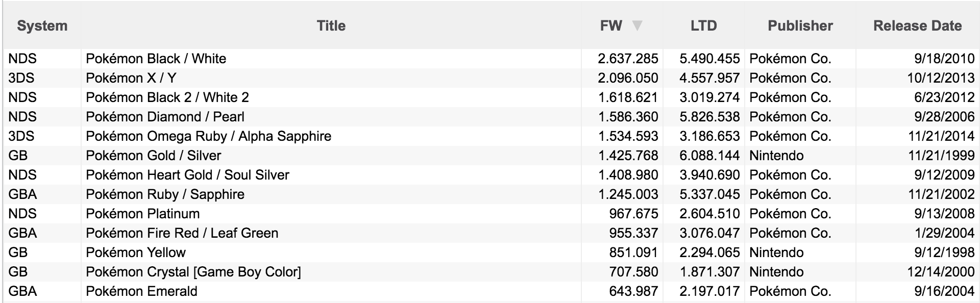
Task: Click the Release Date column header
Action: (917, 26)
